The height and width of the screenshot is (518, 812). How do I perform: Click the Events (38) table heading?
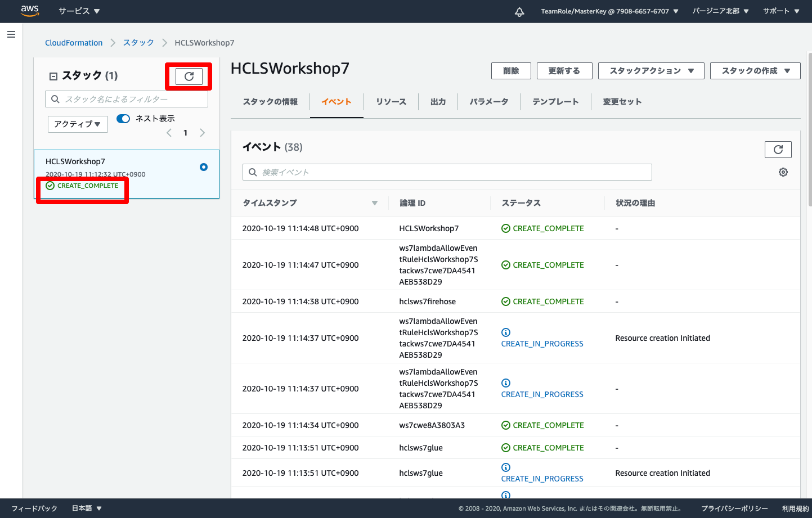point(272,147)
